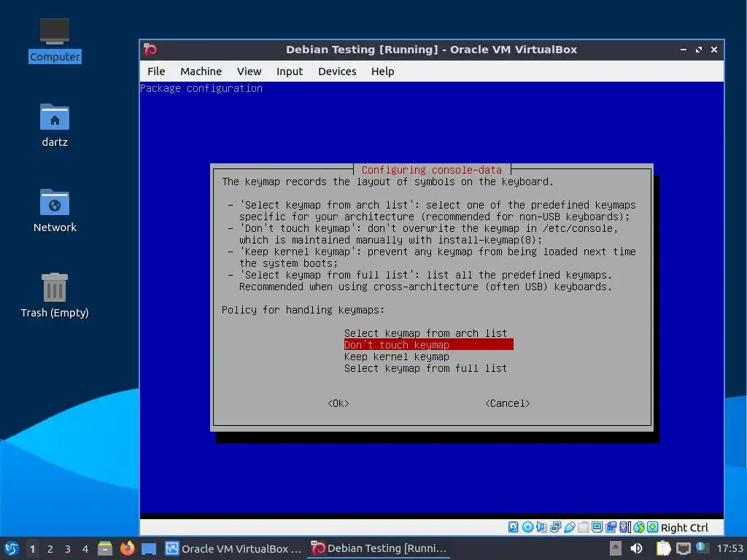Click the network adapters status icon
747x560 pixels.
[555, 527]
